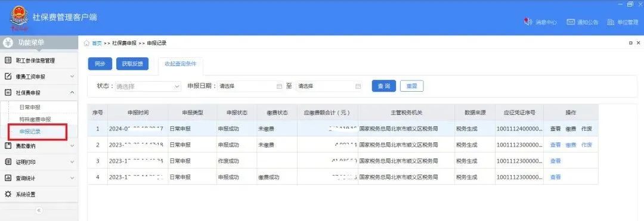Click the start 申报日期 input field
This screenshot has height=221, width=644.
[250, 86]
